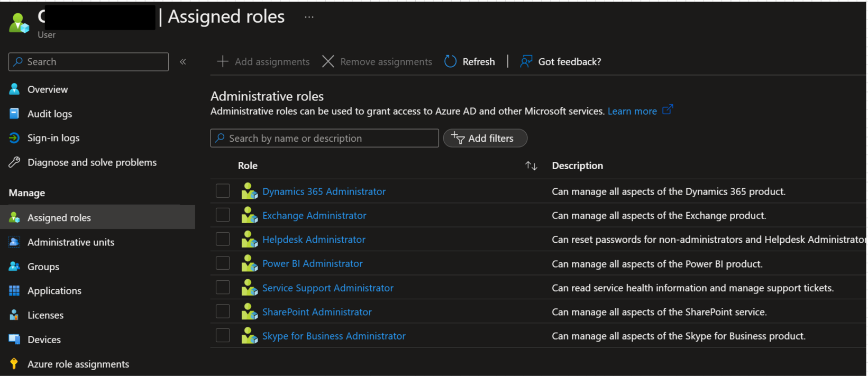868x376 pixels.
Task: Check the Service Support Administrator checkbox
Action: [x=223, y=287]
